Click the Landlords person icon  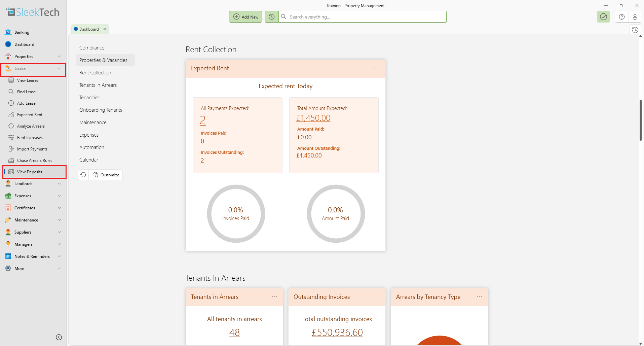coord(8,184)
